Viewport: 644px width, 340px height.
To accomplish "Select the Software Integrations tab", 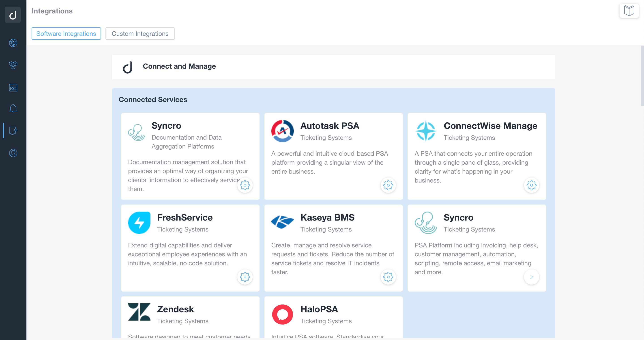I will tap(66, 33).
